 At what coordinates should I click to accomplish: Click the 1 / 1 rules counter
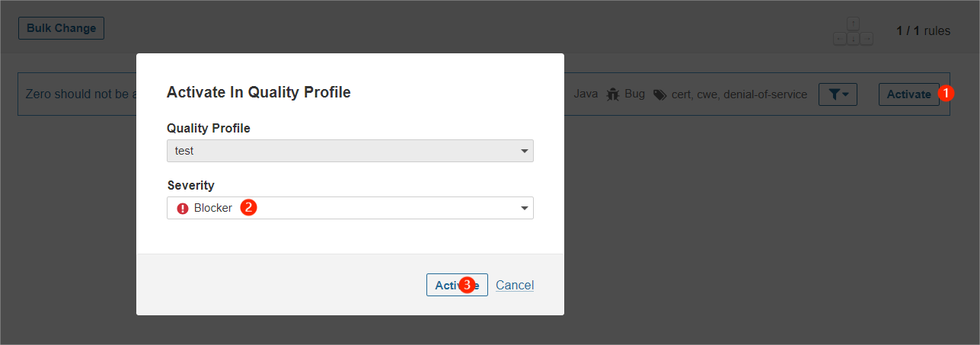pos(923,31)
